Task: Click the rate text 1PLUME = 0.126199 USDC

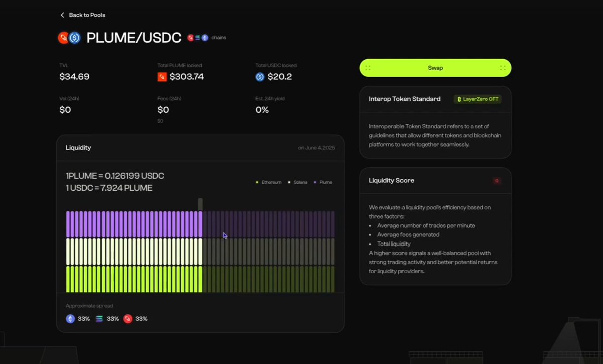Action: coord(115,176)
